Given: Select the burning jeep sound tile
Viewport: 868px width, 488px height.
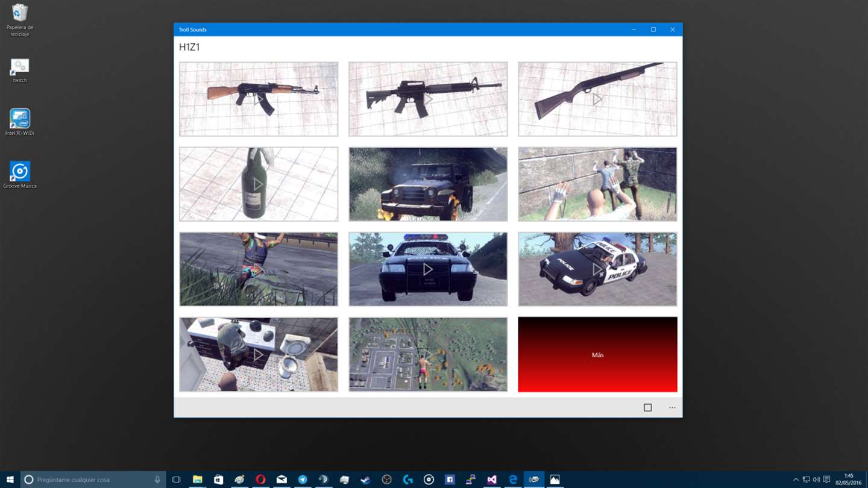Looking at the screenshot, I should (x=428, y=184).
